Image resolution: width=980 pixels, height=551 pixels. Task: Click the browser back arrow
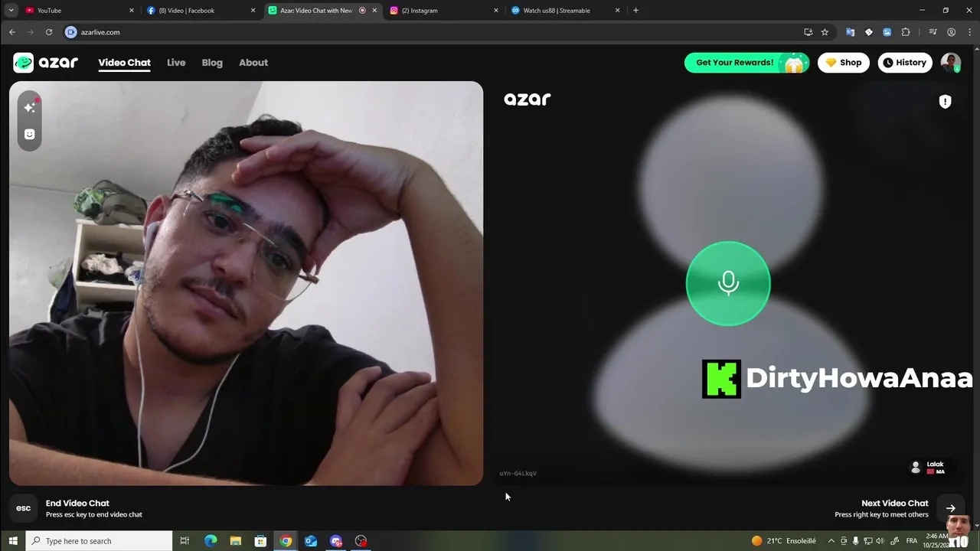pos(12,32)
